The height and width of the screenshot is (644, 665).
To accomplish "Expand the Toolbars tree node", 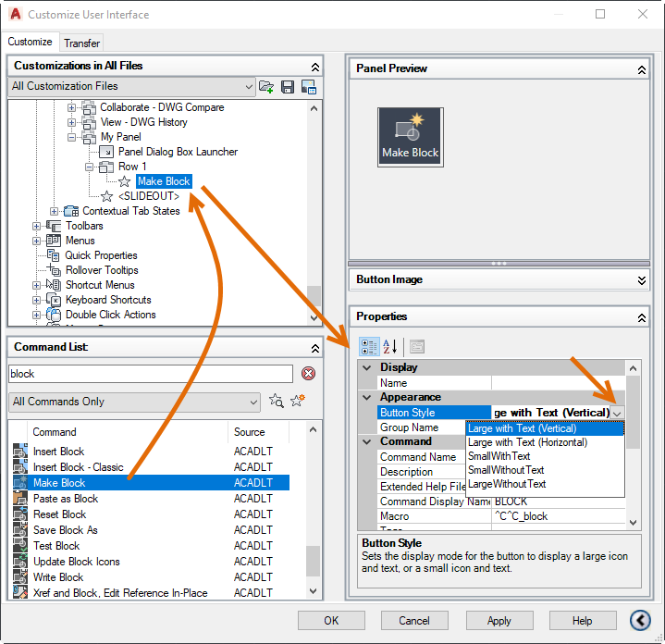I will (36, 226).
